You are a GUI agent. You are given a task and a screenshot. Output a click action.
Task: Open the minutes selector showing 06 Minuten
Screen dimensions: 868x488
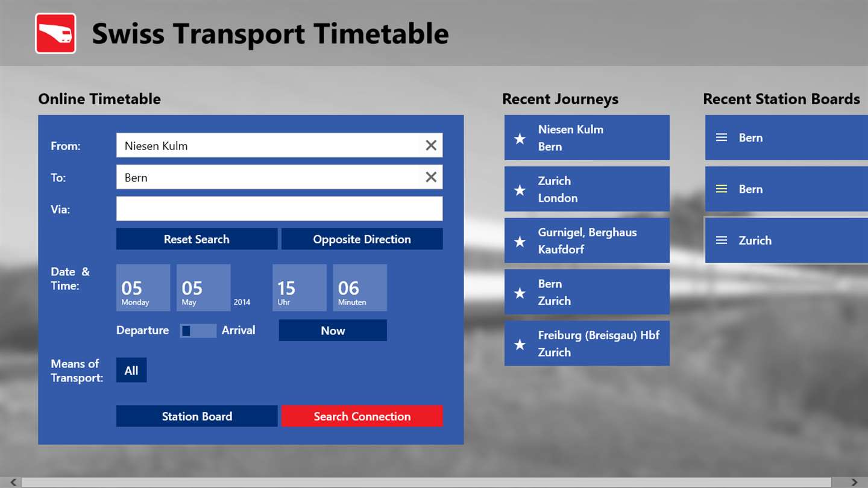pos(360,287)
